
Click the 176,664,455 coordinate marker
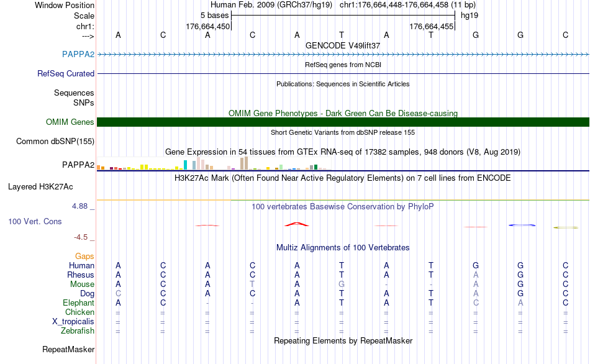pyautogui.click(x=431, y=26)
